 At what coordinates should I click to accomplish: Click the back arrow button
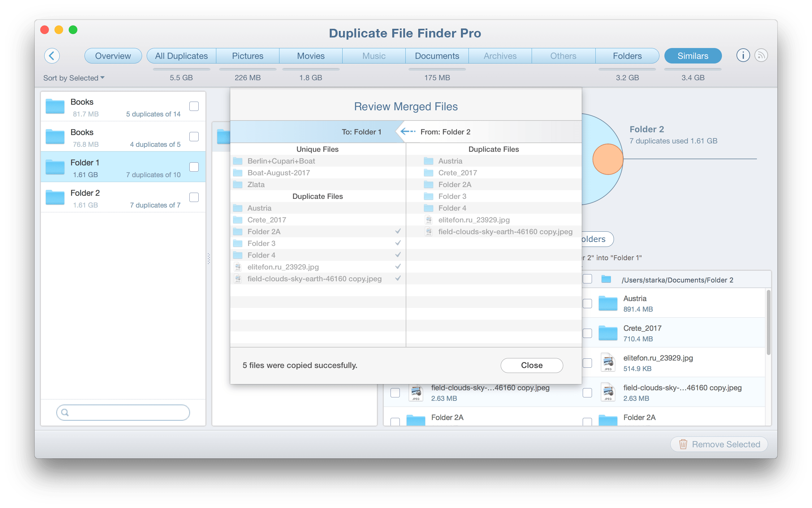click(52, 55)
